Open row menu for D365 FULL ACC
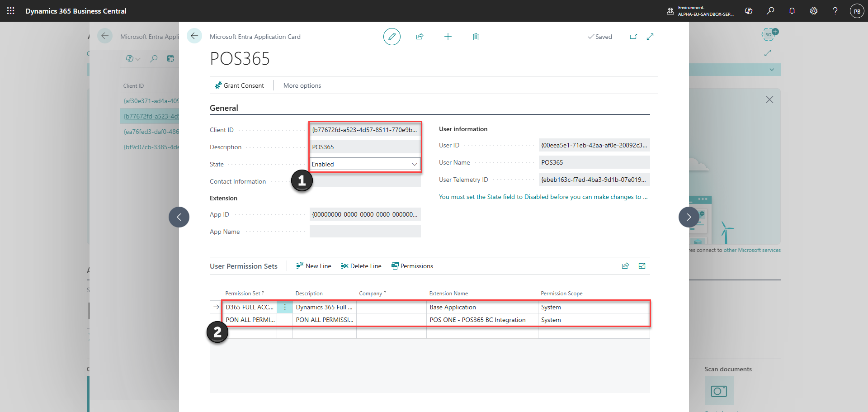 tap(285, 307)
